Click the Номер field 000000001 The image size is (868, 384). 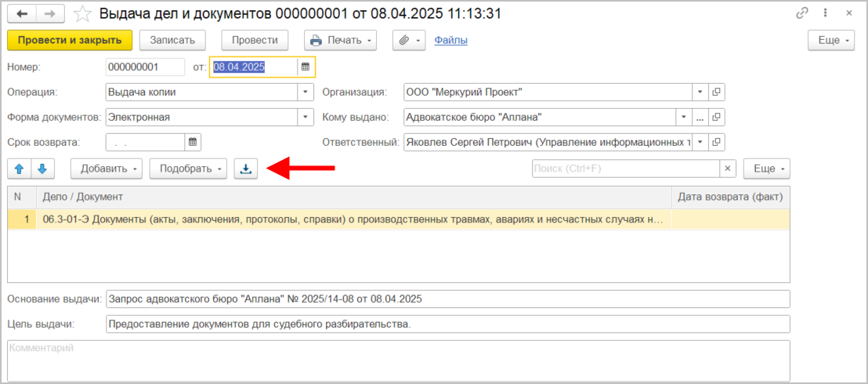click(x=145, y=67)
